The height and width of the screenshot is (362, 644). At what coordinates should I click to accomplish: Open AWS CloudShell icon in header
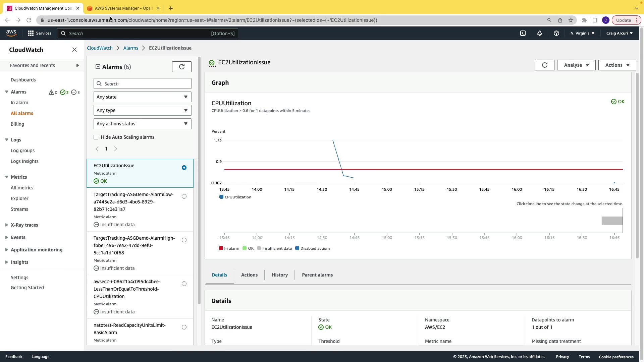pos(523,33)
